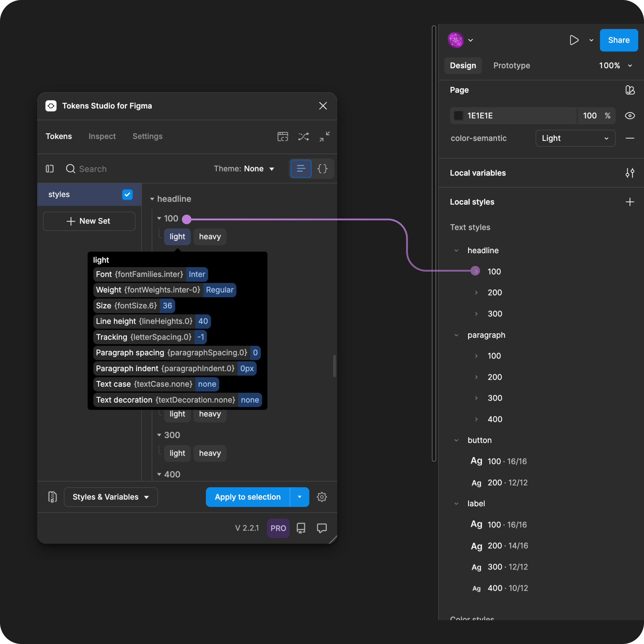Click the 1E1E1E page color swatch
Screen dimensions: 644x644
[x=458, y=116]
